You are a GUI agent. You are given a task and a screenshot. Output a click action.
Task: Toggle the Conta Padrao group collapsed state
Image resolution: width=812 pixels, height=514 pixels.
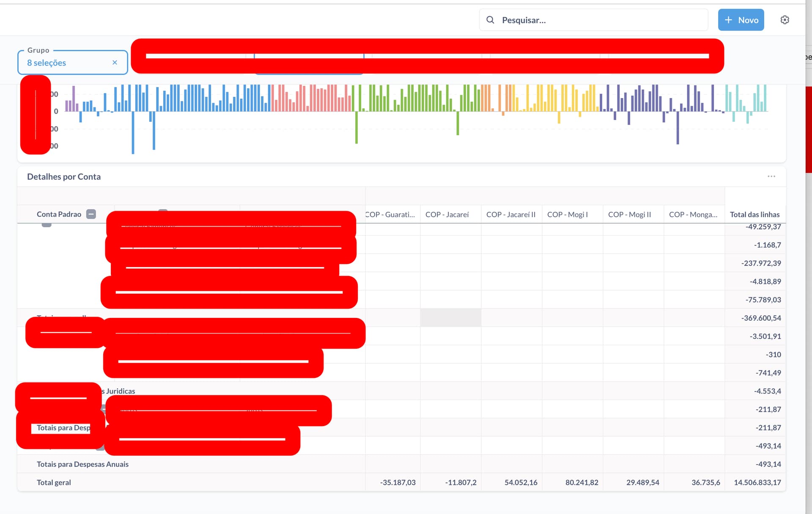pyautogui.click(x=91, y=214)
